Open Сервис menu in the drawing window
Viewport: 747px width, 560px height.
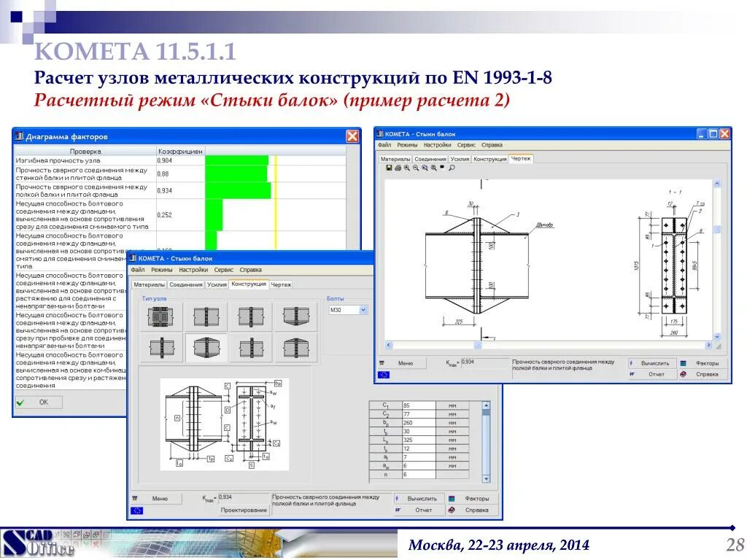pos(466,145)
